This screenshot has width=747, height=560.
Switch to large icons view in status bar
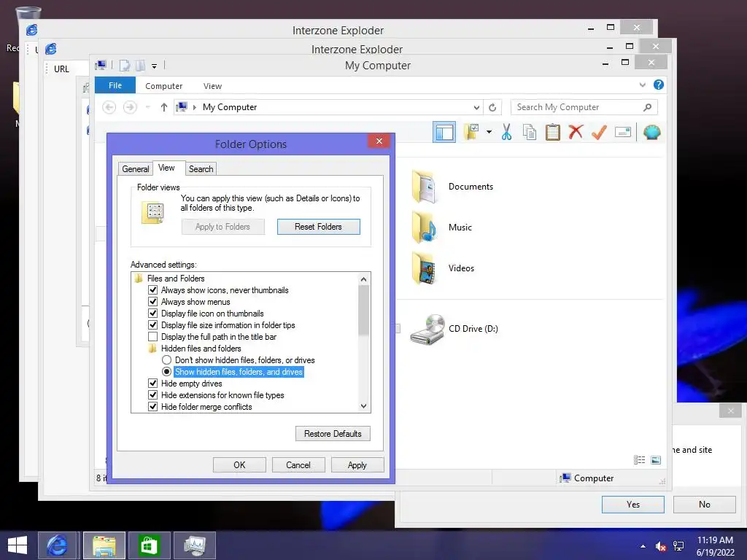pyautogui.click(x=656, y=459)
